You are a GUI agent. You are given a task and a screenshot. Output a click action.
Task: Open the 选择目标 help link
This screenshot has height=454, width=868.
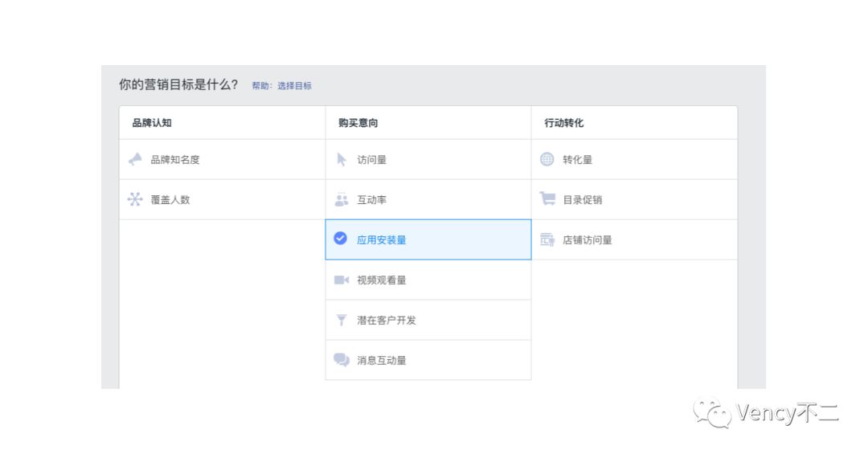(x=294, y=86)
